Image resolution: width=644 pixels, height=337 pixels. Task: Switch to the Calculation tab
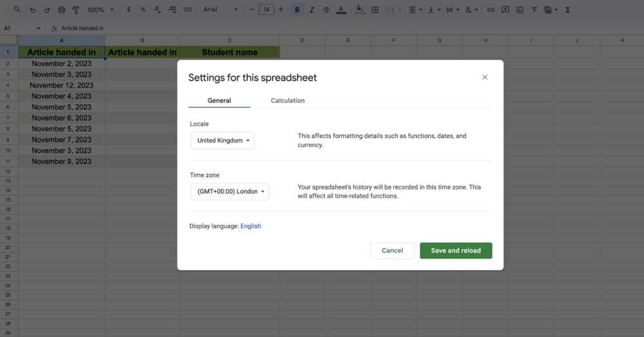pos(287,101)
